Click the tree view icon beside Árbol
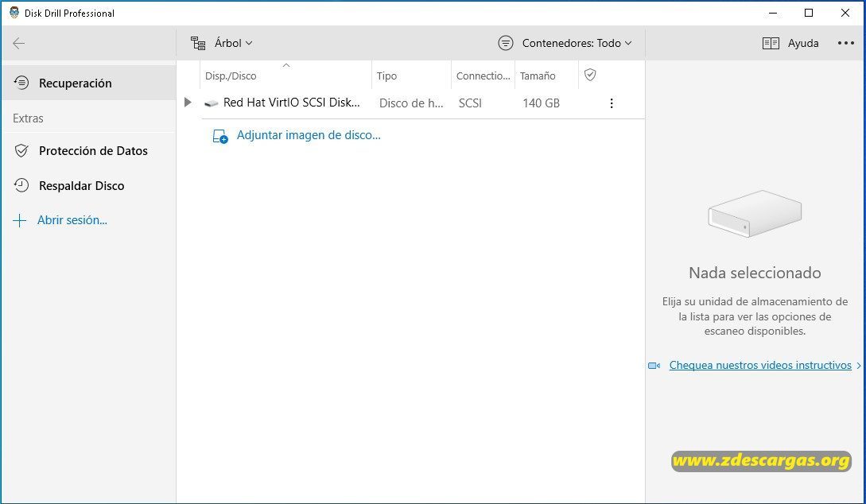 tap(198, 43)
